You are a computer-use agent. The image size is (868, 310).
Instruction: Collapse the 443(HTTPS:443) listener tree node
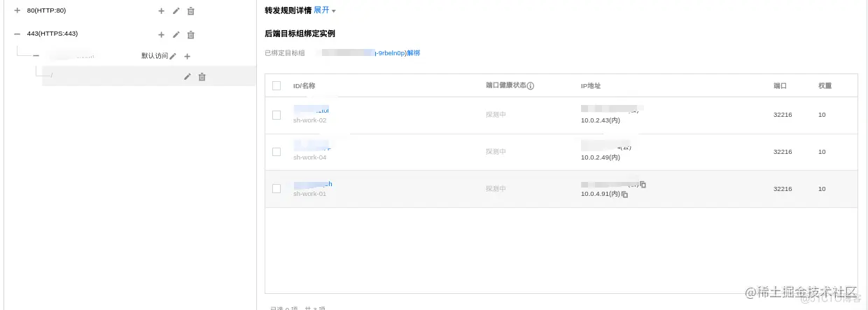[17, 34]
